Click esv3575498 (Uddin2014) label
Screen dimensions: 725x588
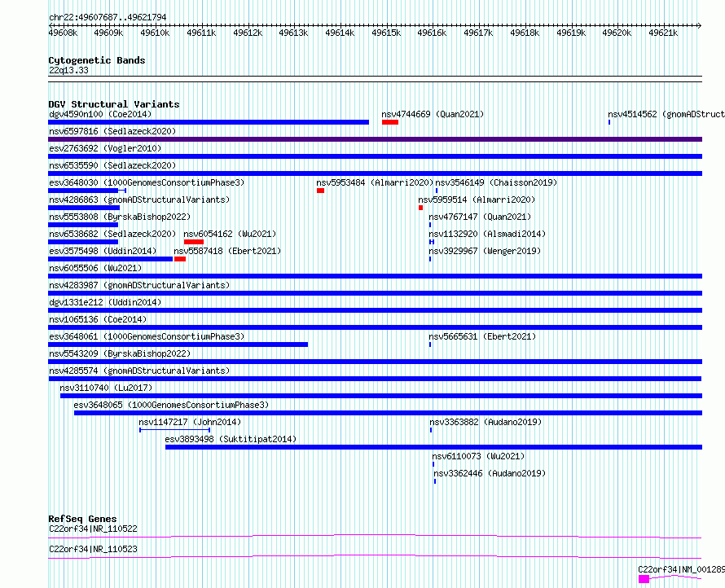pyautogui.click(x=103, y=251)
